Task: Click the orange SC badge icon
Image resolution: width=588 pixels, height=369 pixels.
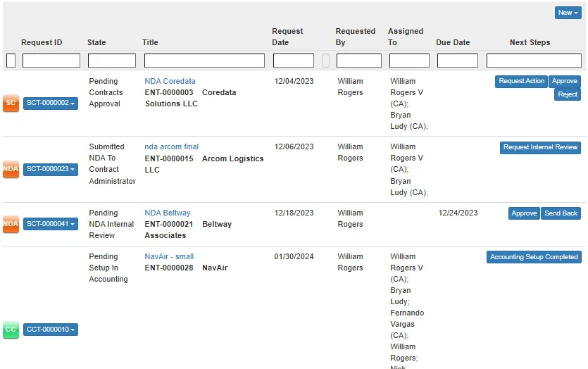Action: (x=11, y=104)
